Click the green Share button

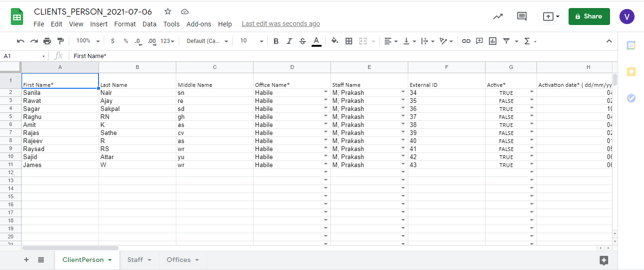pos(589,17)
